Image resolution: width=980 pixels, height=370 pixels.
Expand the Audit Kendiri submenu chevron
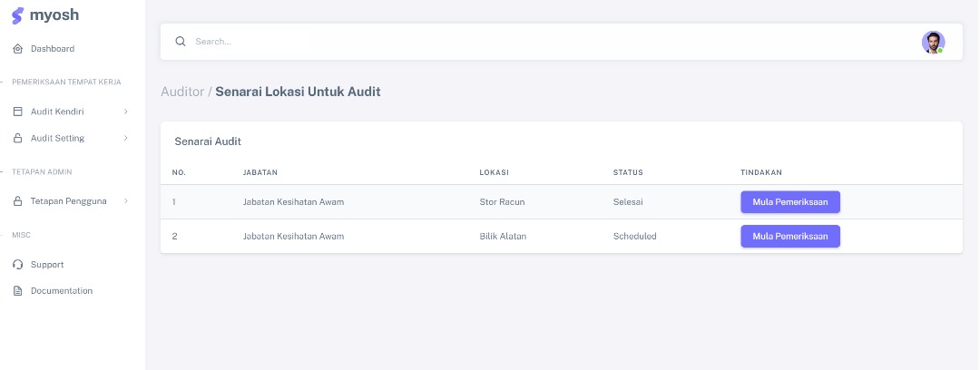pyautogui.click(x=125, y=112)
